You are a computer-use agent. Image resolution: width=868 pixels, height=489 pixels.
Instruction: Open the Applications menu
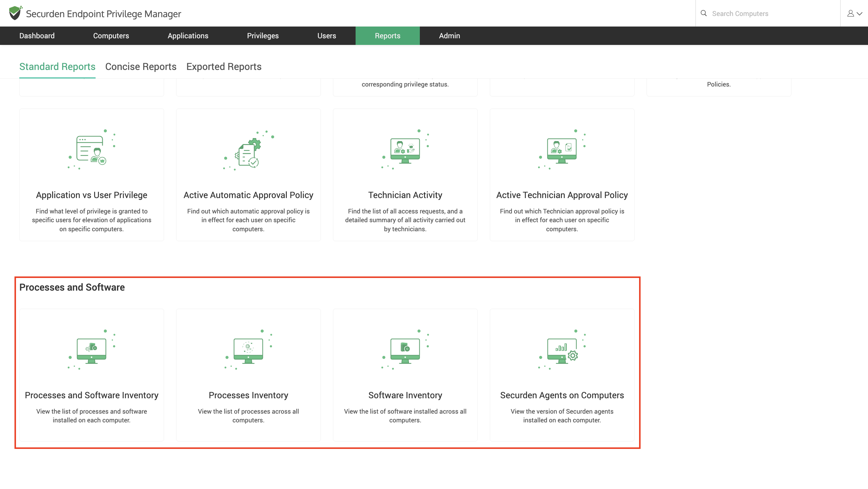coord(188,36)
